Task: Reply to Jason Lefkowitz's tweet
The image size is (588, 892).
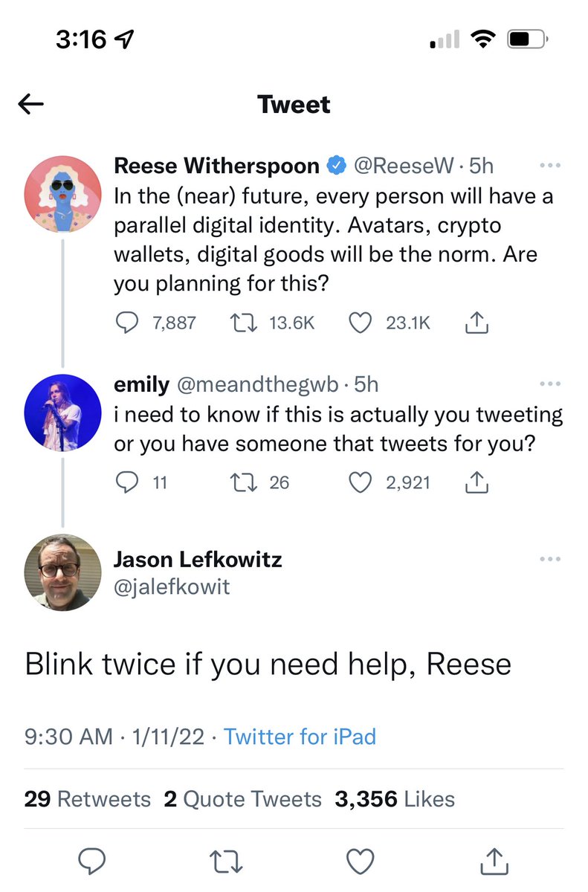Action: pos(92,862)
